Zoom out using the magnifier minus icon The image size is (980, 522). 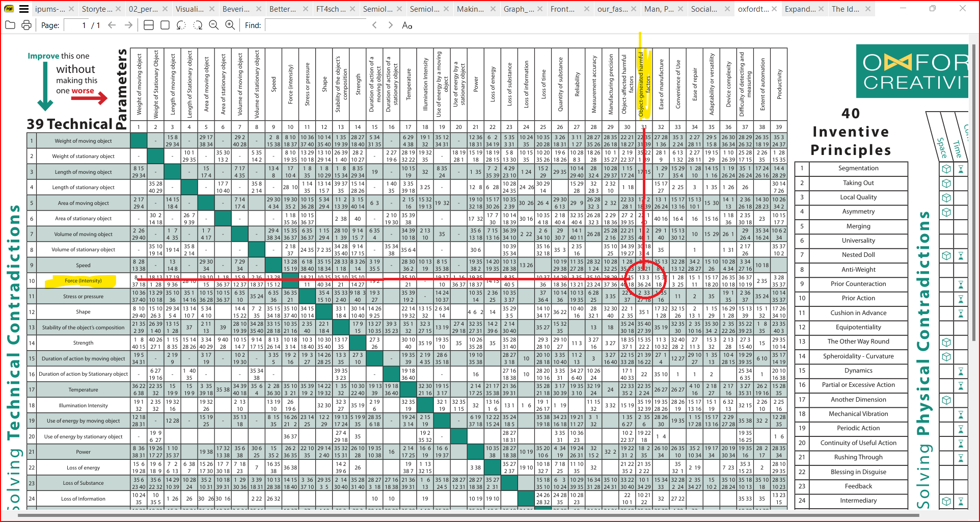[x=214, y=25]
